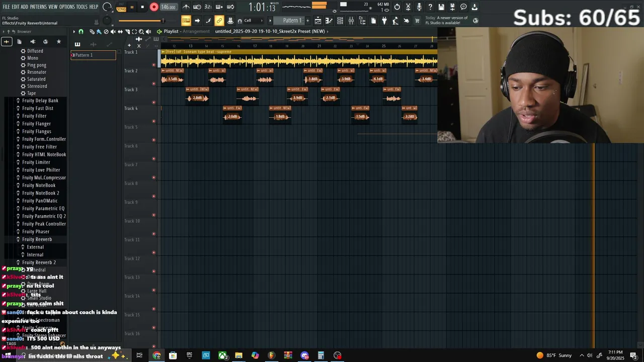Open the Piano roll view icon
The image size is (644, 362).
point(329,21)
